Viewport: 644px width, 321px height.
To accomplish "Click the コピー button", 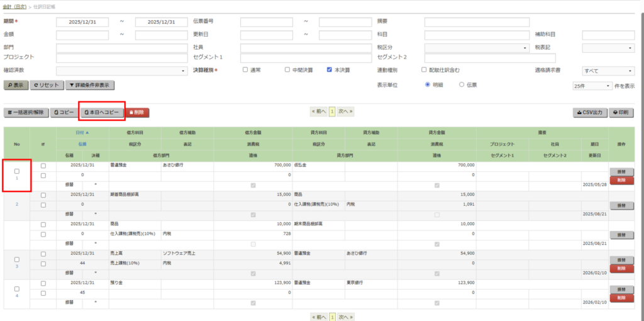I will coord(62,113).
